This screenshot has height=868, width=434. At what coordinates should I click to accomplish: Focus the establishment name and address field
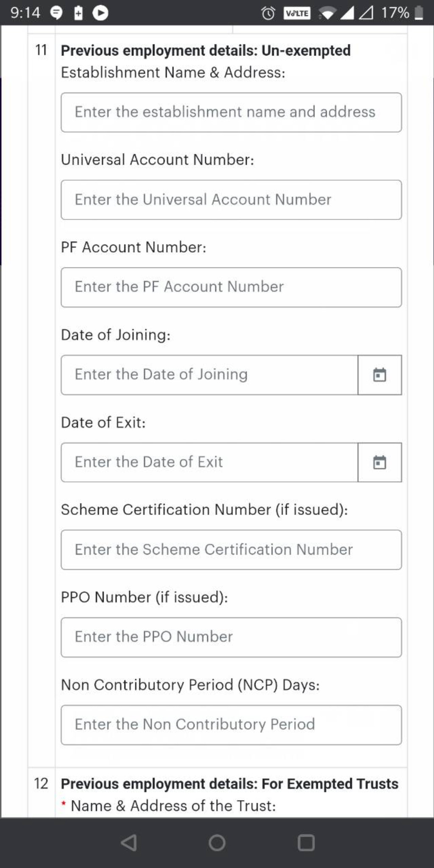click(x=231, y=112)
